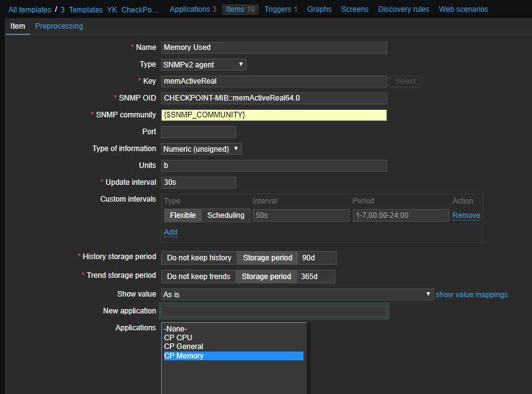Select Flexible custom interval type
532x394 pixels.
point(183,215)
